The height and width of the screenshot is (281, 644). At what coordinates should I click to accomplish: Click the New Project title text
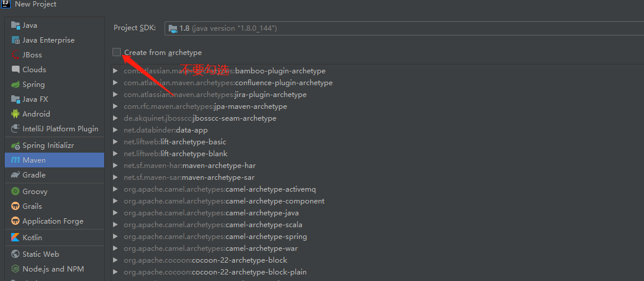point(36,4)
